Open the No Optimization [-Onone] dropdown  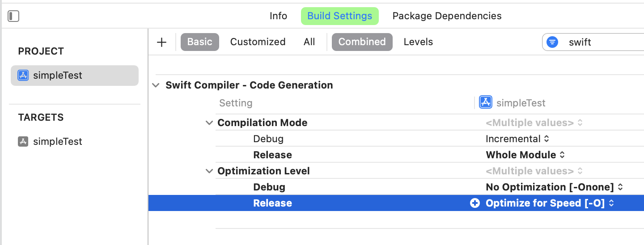tap(554, 187)
